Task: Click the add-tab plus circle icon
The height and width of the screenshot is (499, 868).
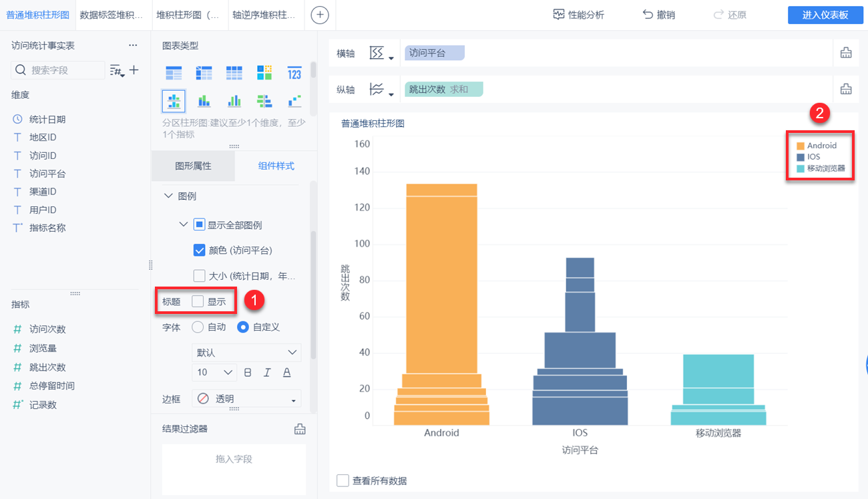Action: (x=320, y=15)
